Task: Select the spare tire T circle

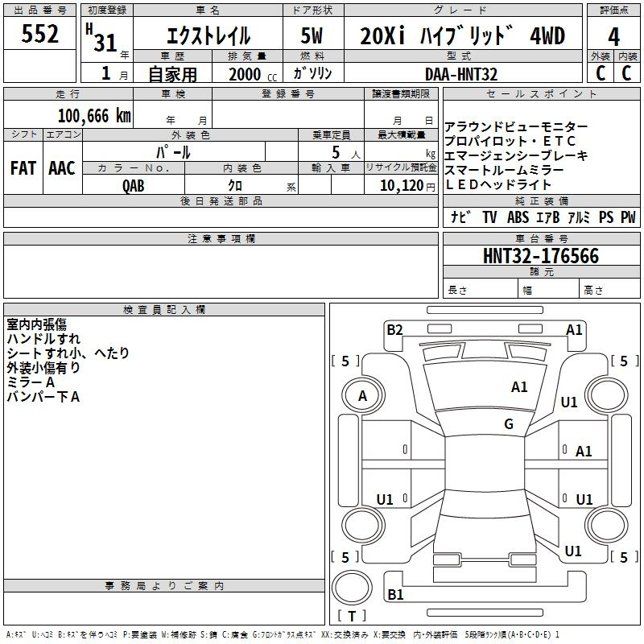Action: click(x=352, y=587)
